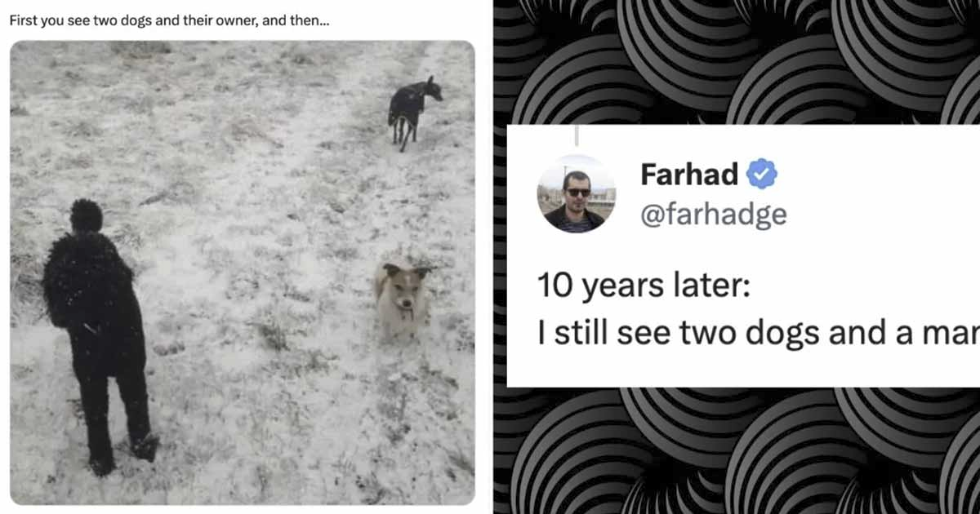Screen dimensions: 980x514
Task: Click the thread connector line above avatar
Action: point(577,135)
